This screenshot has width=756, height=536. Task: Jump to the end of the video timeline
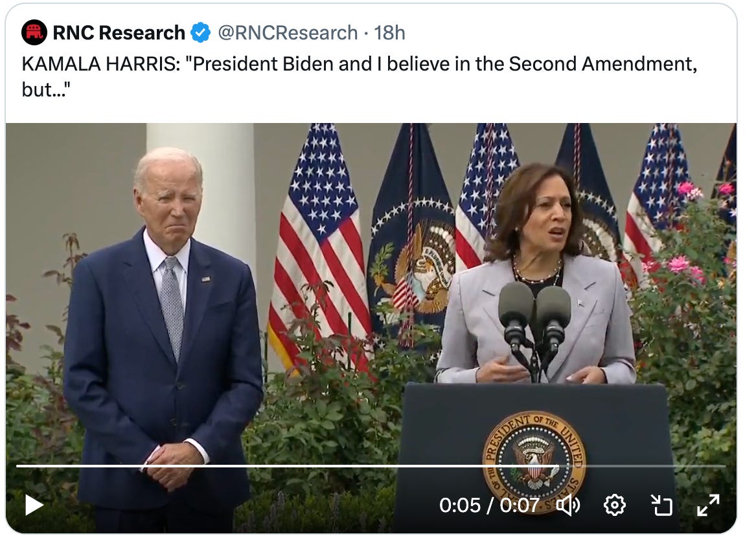pos(725,465)
